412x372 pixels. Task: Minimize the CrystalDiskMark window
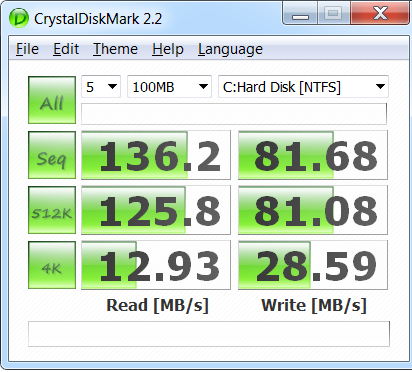click(300, 14)
